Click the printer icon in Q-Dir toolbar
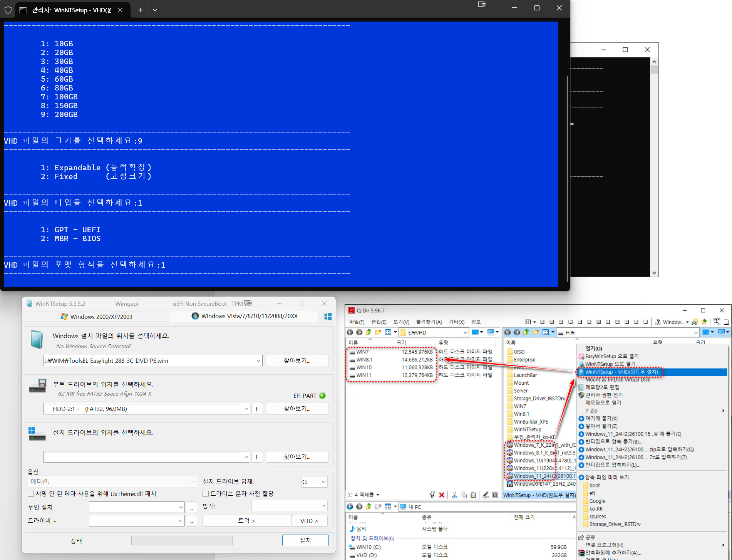Image resolution: width=732 pixels, height=560 pixels. (695, 322)
